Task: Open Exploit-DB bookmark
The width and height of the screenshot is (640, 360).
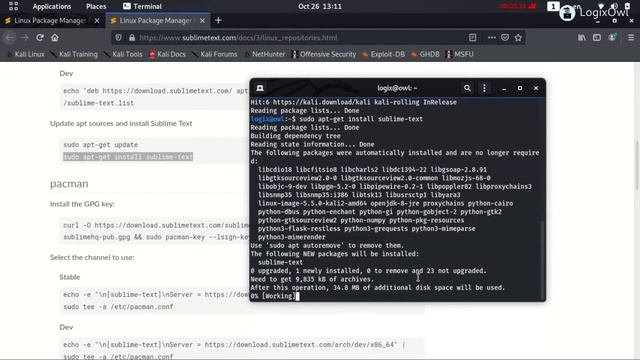Action: [x=383, y=54]
